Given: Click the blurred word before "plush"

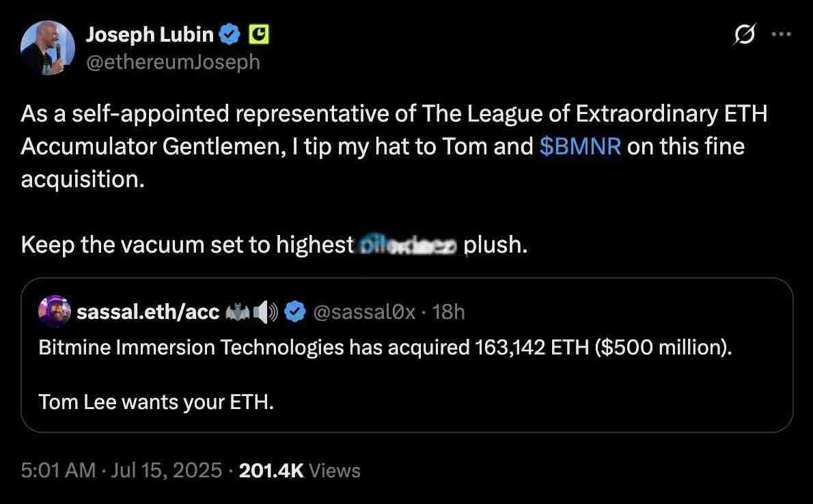Looking at the screenshot, I should [408, 245].
